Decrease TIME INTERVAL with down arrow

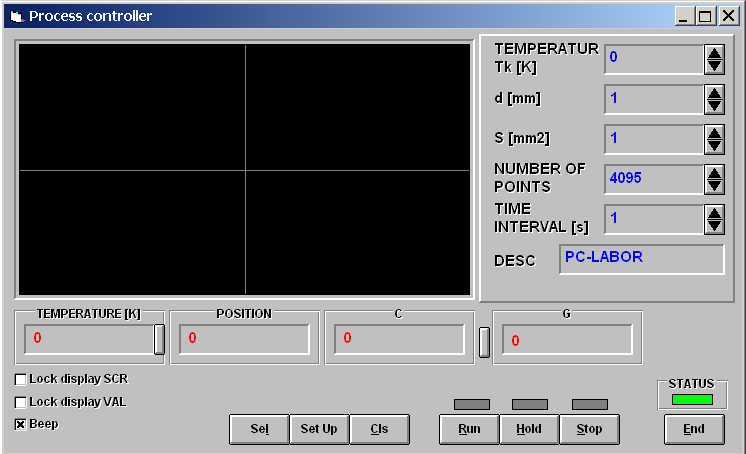point(714,227)
